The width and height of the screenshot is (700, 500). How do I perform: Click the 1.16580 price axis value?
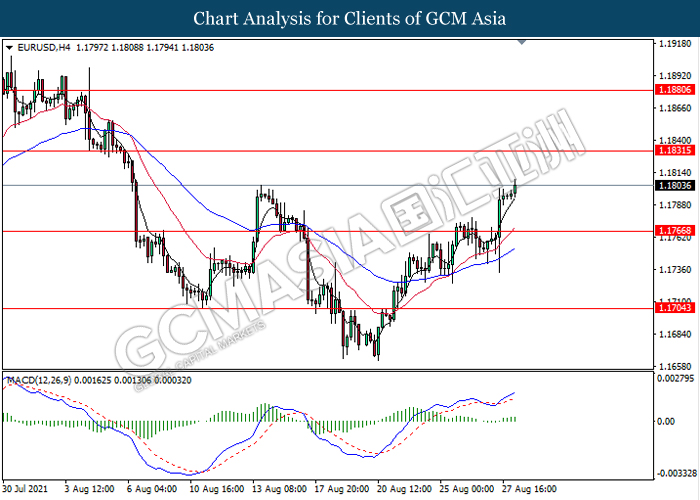point(675,367)
